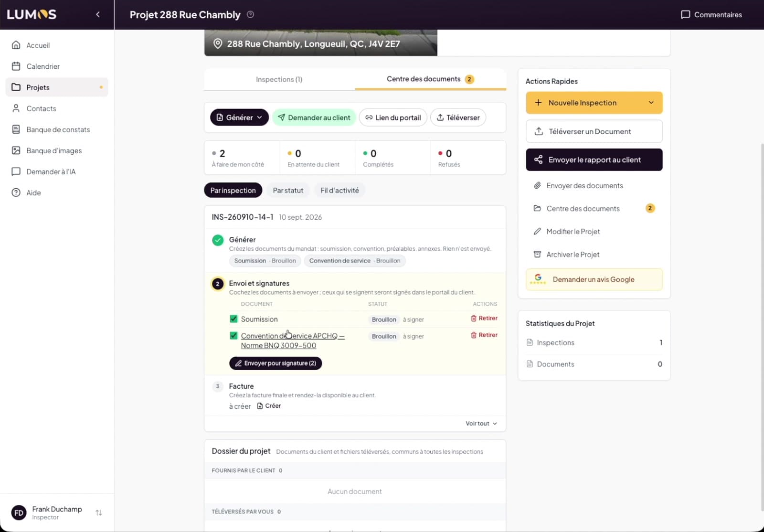Open Projets in the sidebar
764x532 pixels.
57,87
